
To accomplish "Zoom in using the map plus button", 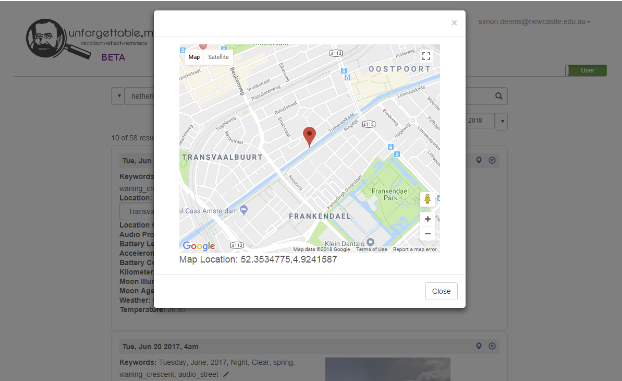I will [x=427, y=219].
